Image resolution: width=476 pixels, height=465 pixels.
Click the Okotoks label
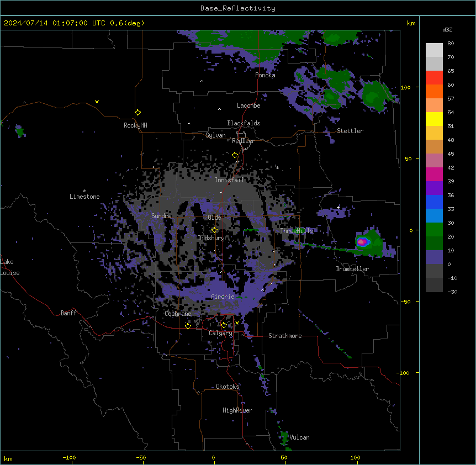pyautogui.click(x=228, y=387)
